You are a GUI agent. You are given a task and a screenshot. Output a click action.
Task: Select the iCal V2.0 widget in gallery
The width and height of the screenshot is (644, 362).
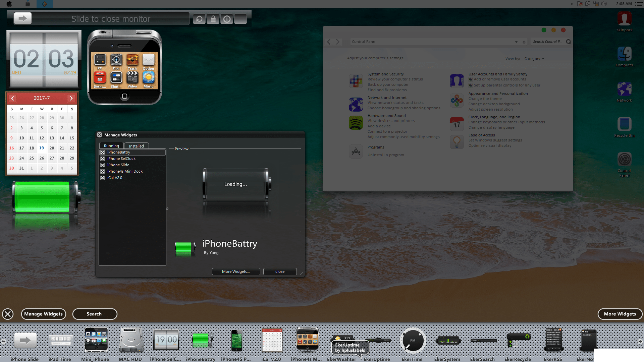coord(272,340)
